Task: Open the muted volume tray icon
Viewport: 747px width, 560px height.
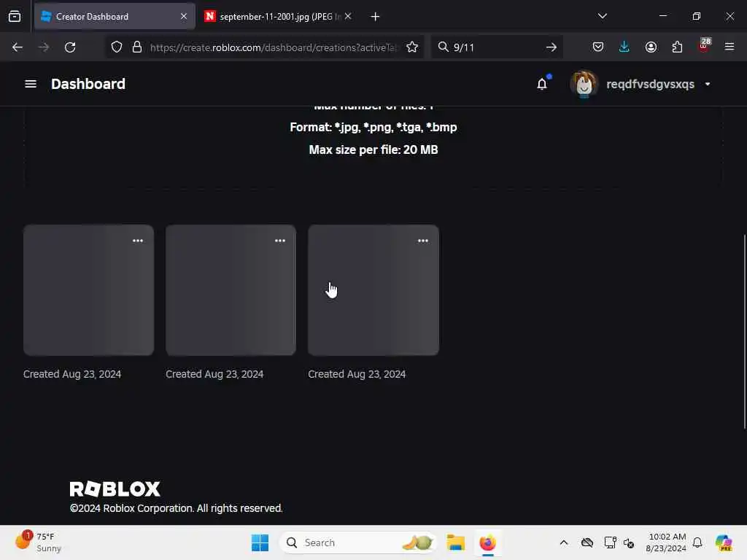Action: (629, 542)
